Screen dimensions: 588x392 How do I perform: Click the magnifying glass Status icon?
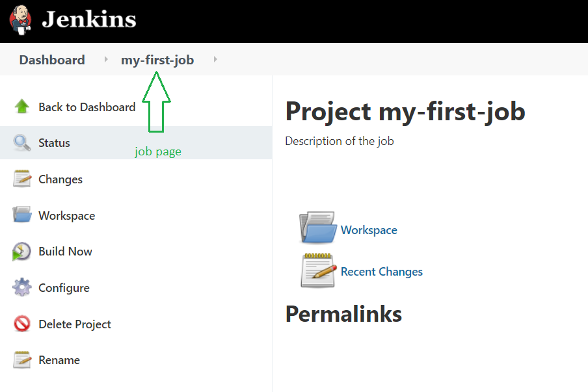coord(21,142)
